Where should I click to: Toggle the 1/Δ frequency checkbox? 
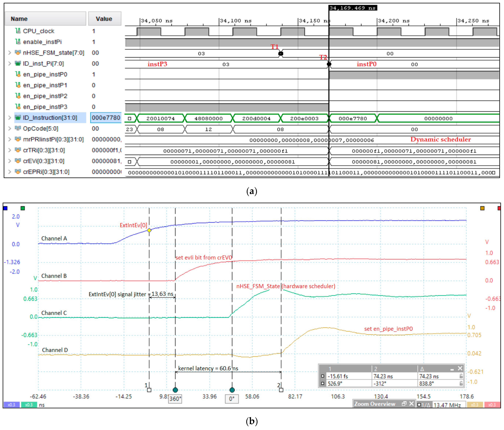(x=419, y=405)
